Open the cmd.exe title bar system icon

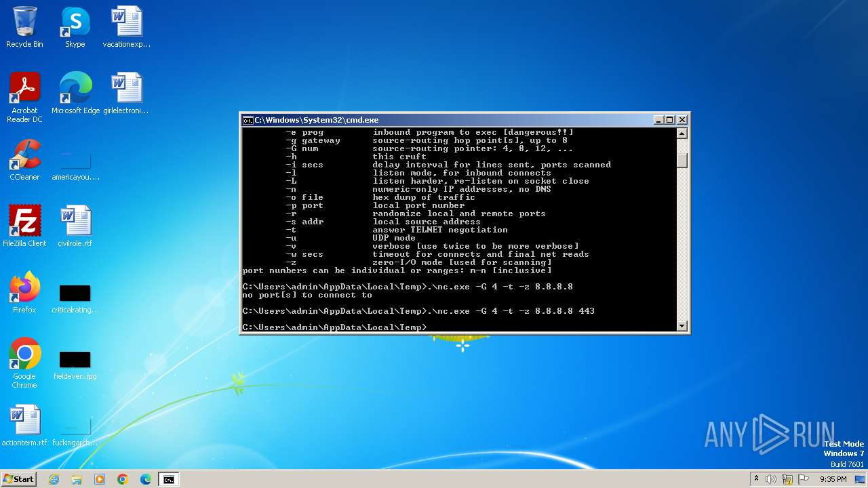pos(248,120)
